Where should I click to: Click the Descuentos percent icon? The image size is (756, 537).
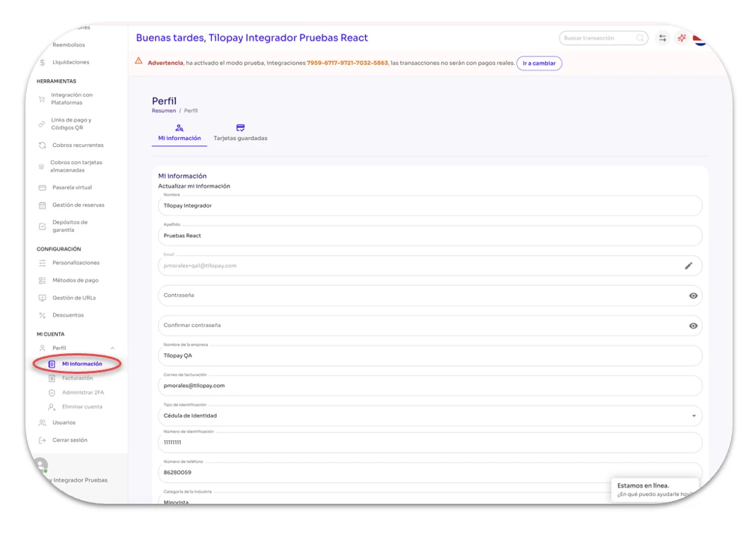pos(42,315)
